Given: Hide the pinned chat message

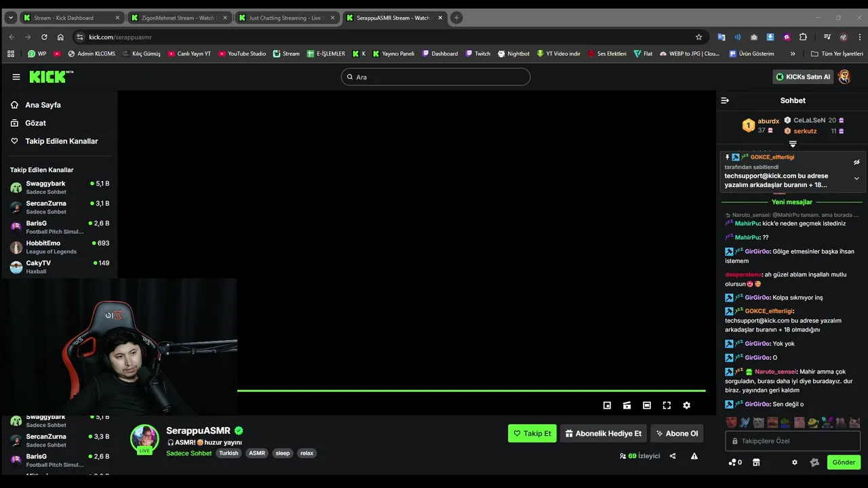Looking at the screenshot, I should (x=856, y=162).
